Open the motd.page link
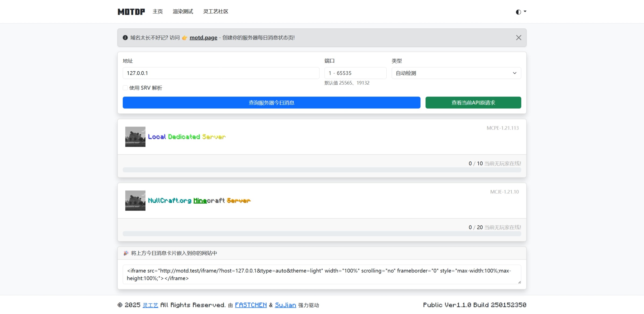The image size is (644, 314). [x=203, y=38]
